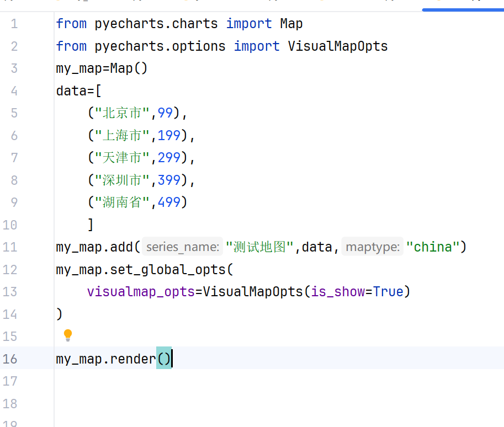504x427 pixels.
Task: Click the series_name parameter hint
Action: 183,247
